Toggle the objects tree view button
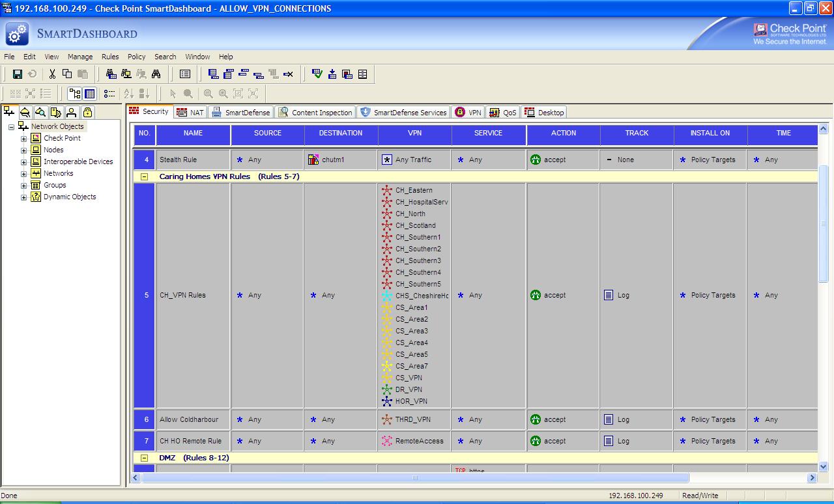834x504 pixels. tap(75, 94)
